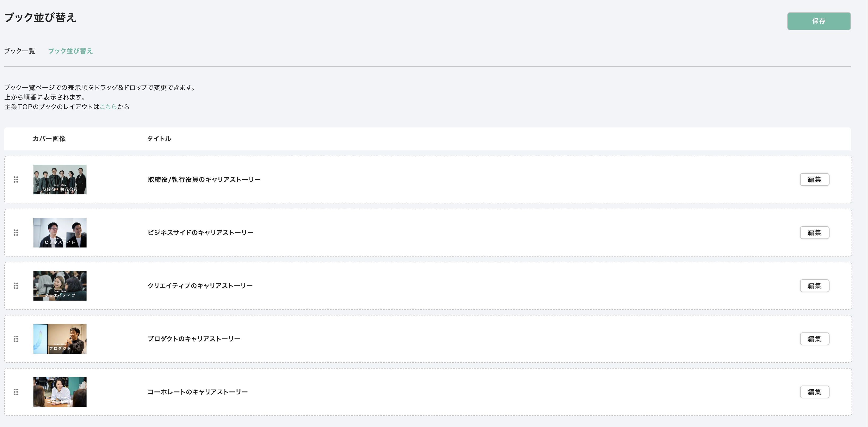Image resolution: width=868 pixels, height=427 pixels.
Task: Click drag handle for コーポレート row
Action: click(x=16, y=392)
